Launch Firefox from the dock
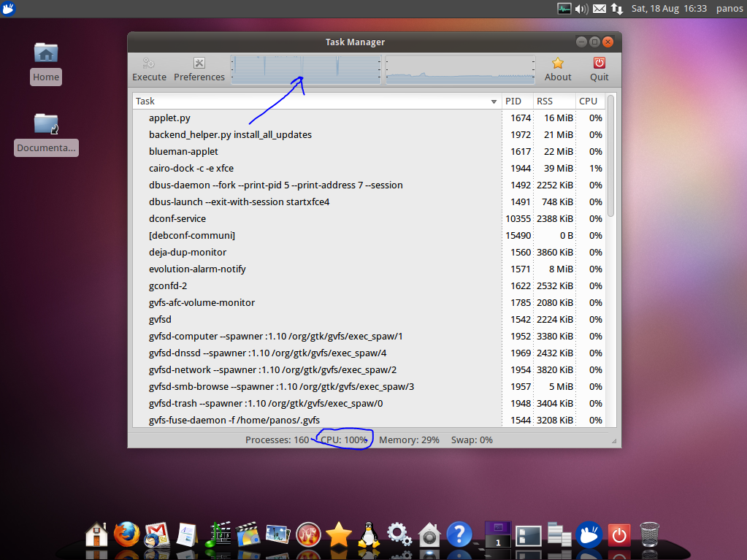747x560 pixels. [x=126, y=534]
